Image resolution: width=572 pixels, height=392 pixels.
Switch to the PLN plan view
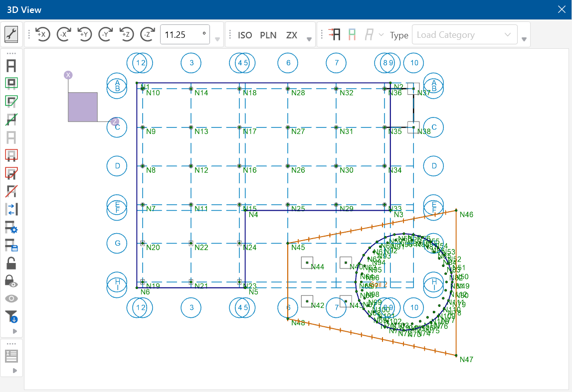[268, 35]
